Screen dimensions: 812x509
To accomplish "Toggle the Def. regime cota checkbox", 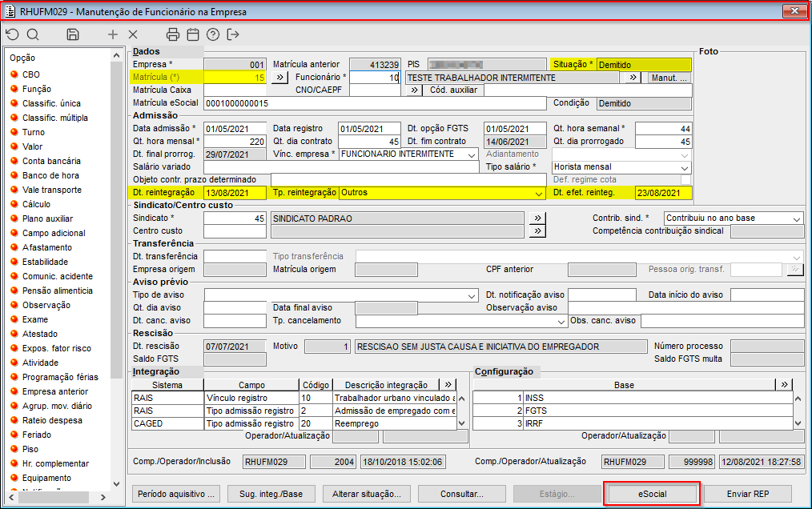I will (685, 180).
